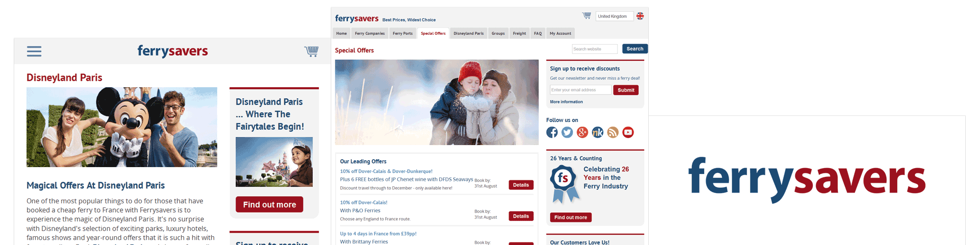This screenshot has width=980, height=245.
Task: Click the UK flag icon
Action: (x=640, y=16)
